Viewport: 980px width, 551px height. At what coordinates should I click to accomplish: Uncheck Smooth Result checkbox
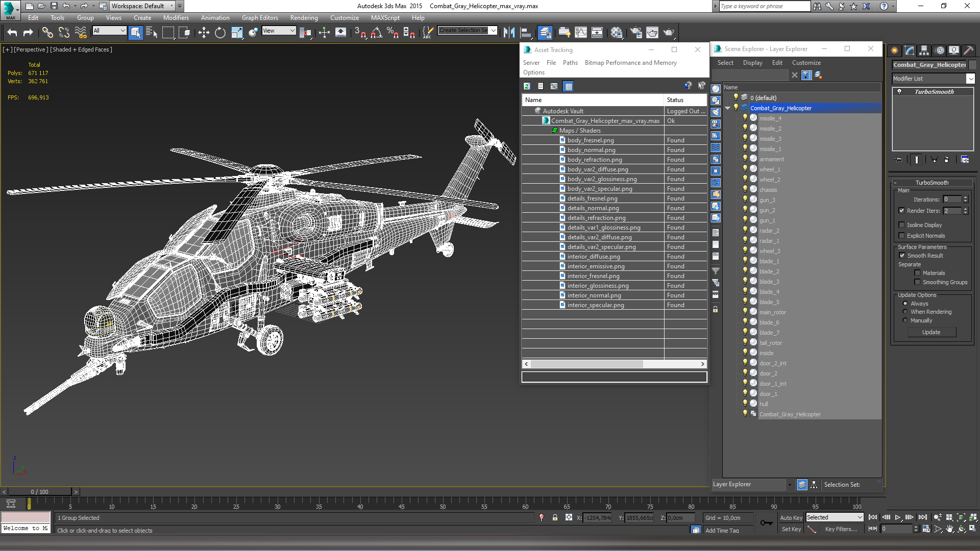point(902,256)
